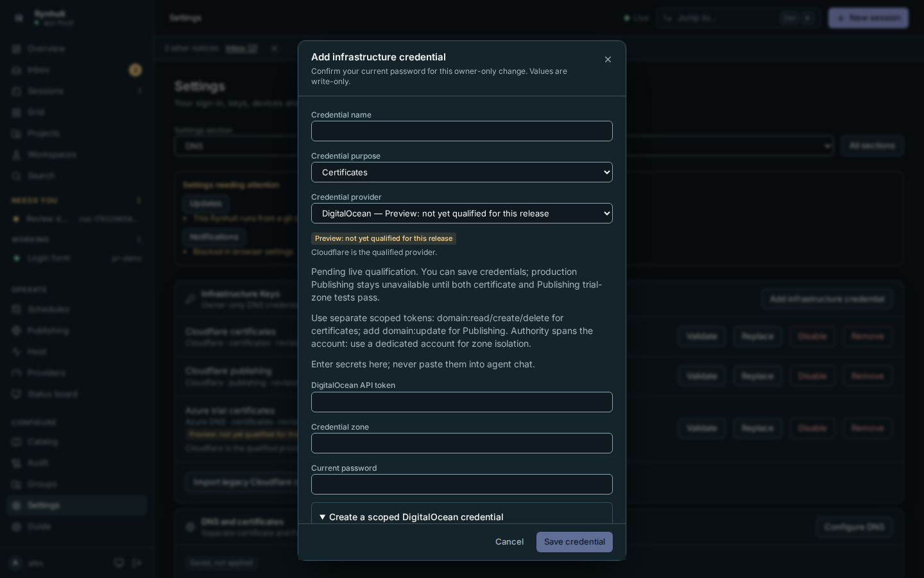924x578 pixels.
Task: Open the Settings section dropdown
Action: pos(504,146)
